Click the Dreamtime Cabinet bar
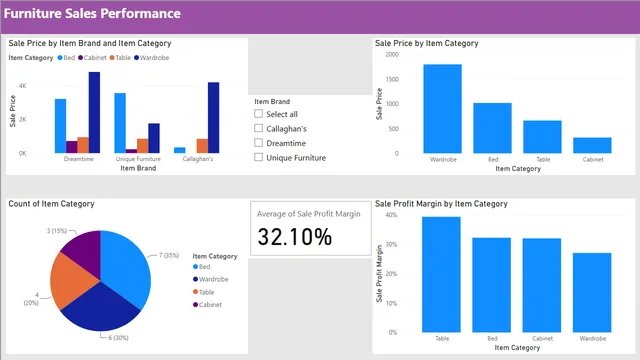This screenshot has width=640, height=360. coord(72,147)
